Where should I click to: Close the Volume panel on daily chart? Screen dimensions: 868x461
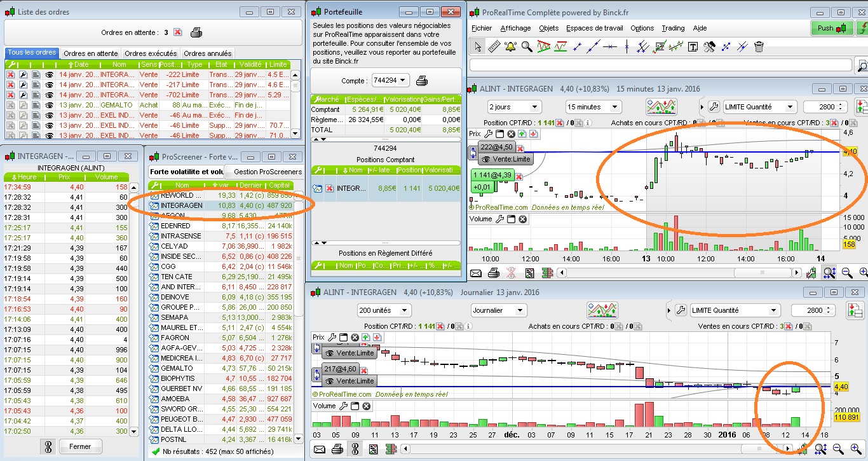(365, 406)
